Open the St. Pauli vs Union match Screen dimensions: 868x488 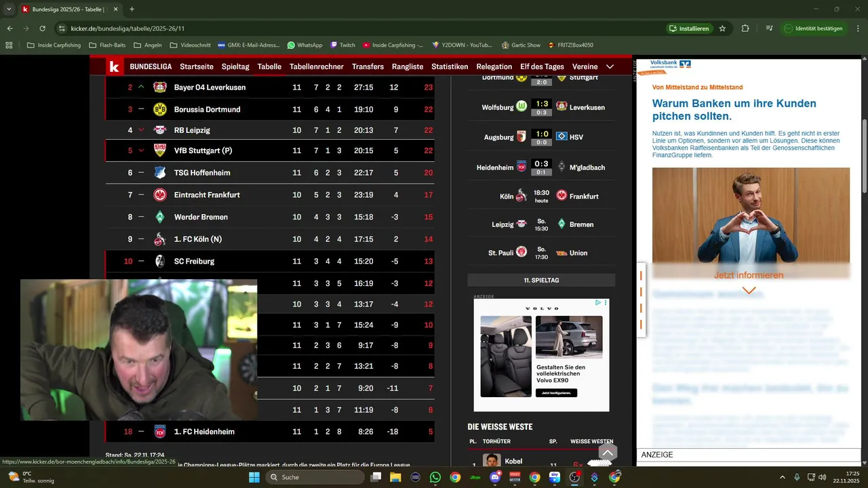pyautogui.click(x=541, y=253)
